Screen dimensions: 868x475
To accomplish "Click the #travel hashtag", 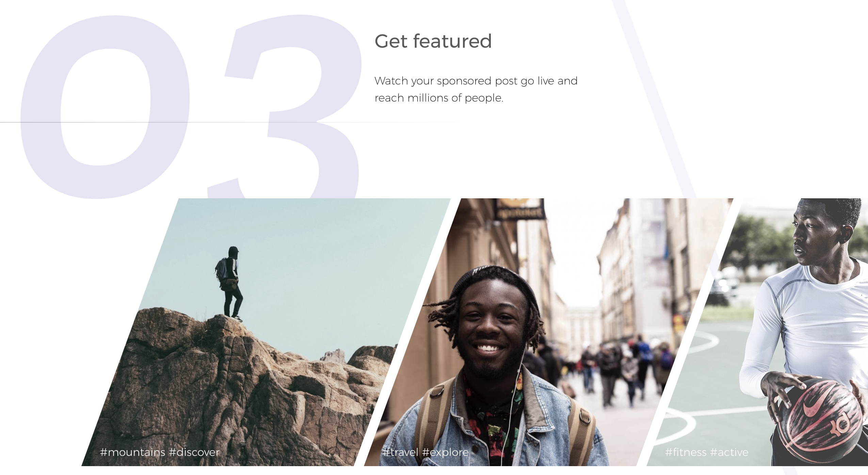I will tap(400, 452).
